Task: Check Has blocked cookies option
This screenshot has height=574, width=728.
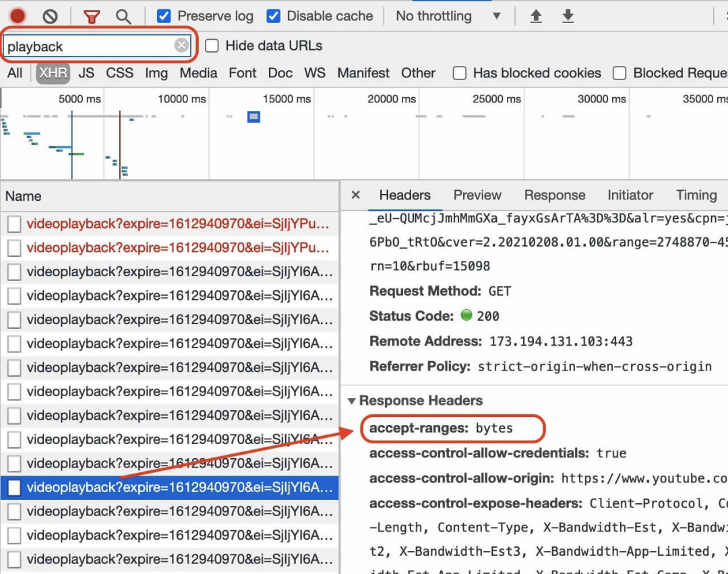Action: 460,73
